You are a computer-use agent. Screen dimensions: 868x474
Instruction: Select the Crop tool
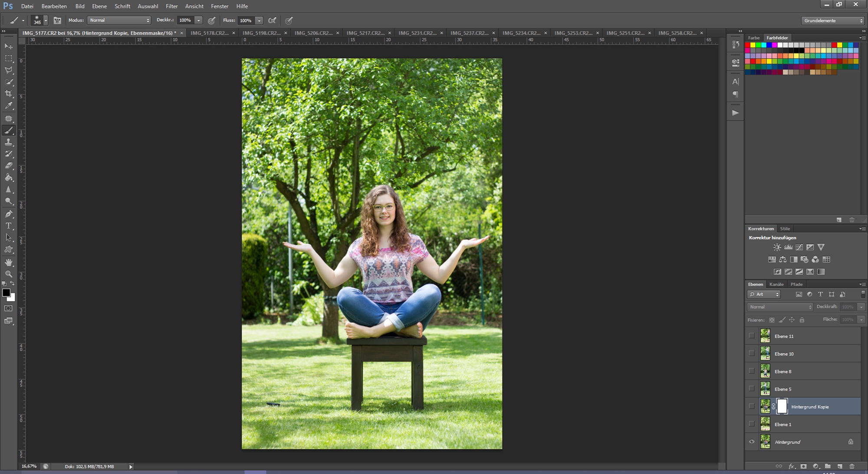[9, 94]
